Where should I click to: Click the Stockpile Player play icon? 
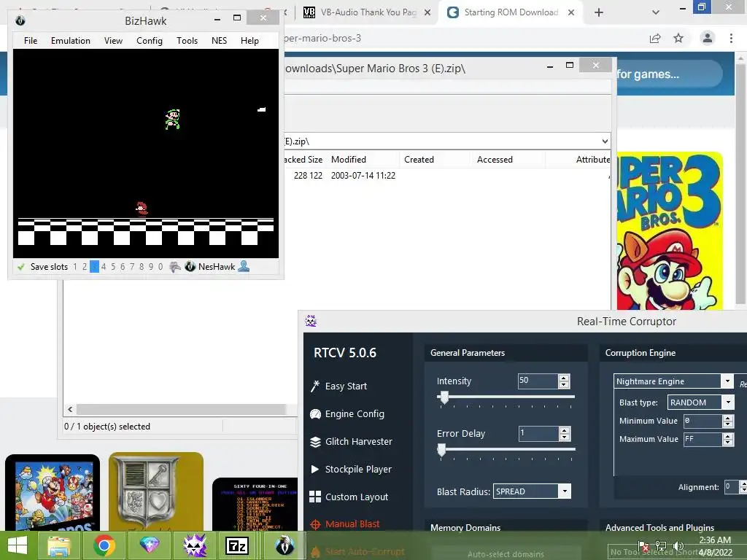tap(315, 469)
